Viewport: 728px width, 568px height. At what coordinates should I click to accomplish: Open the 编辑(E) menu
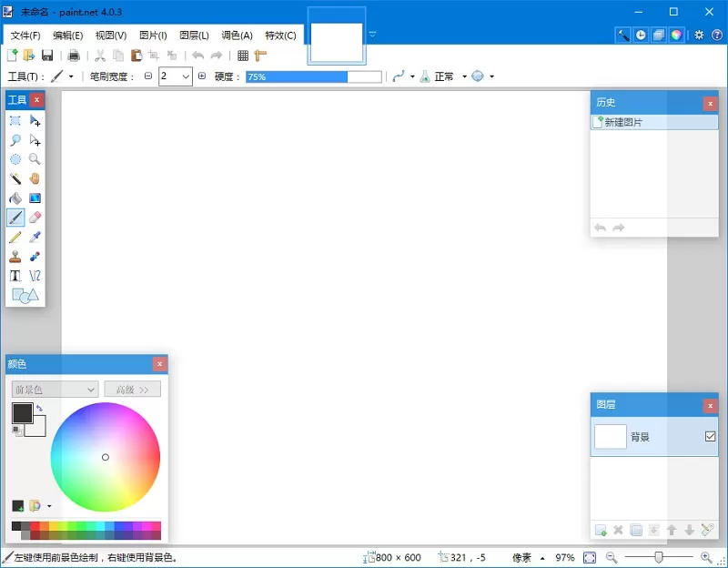[x=67, y=35]
